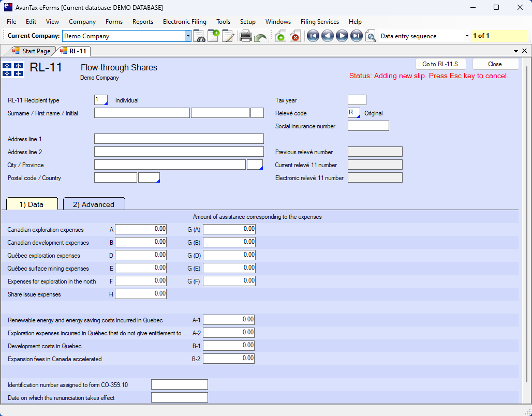Click the Social insurance number field
Screen dimensions: 532x416
368,126
